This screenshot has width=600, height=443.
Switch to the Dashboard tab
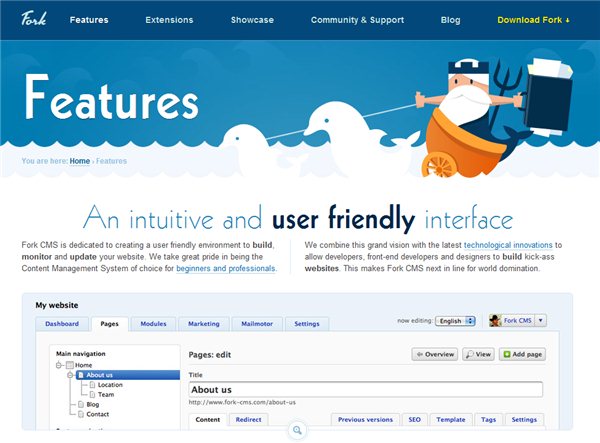tap(62, 324)
